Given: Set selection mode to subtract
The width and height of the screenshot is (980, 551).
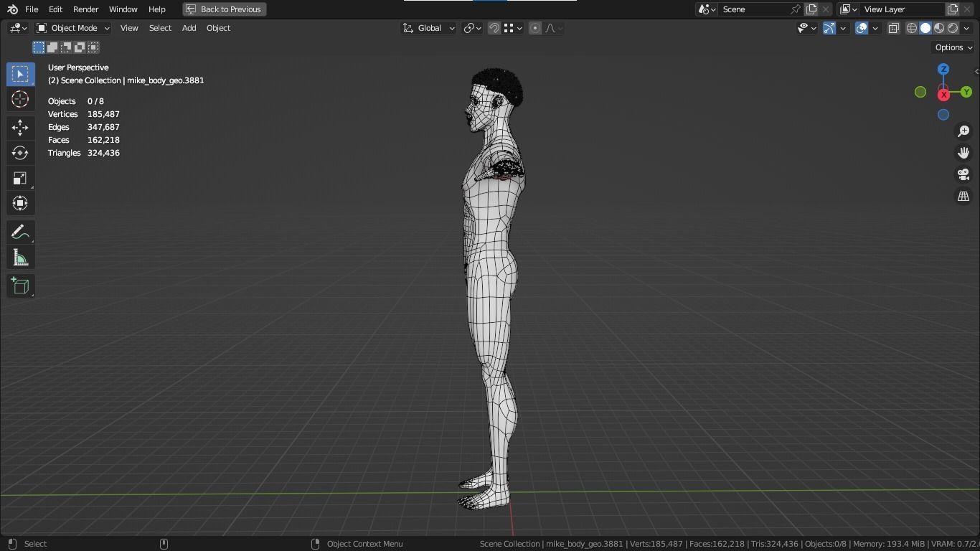Looking at the screenshot, I should (x=66, y=47).
